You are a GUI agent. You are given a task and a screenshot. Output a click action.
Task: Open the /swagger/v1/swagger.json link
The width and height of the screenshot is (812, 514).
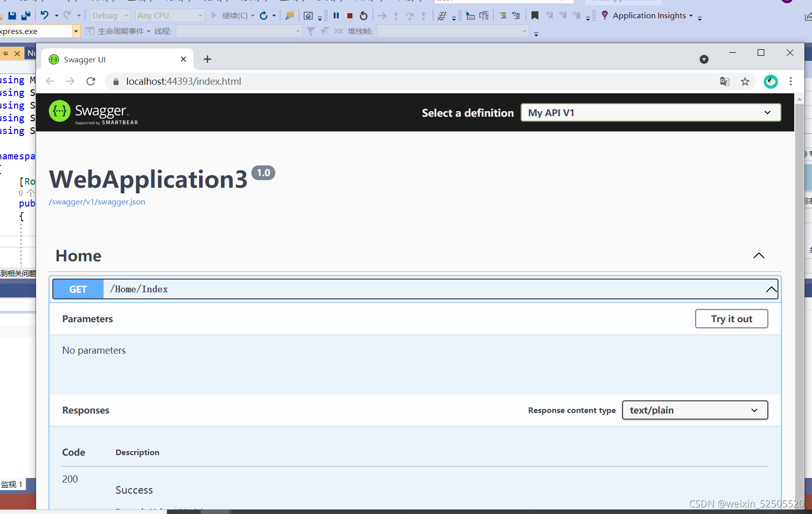(x=97, y=202)
